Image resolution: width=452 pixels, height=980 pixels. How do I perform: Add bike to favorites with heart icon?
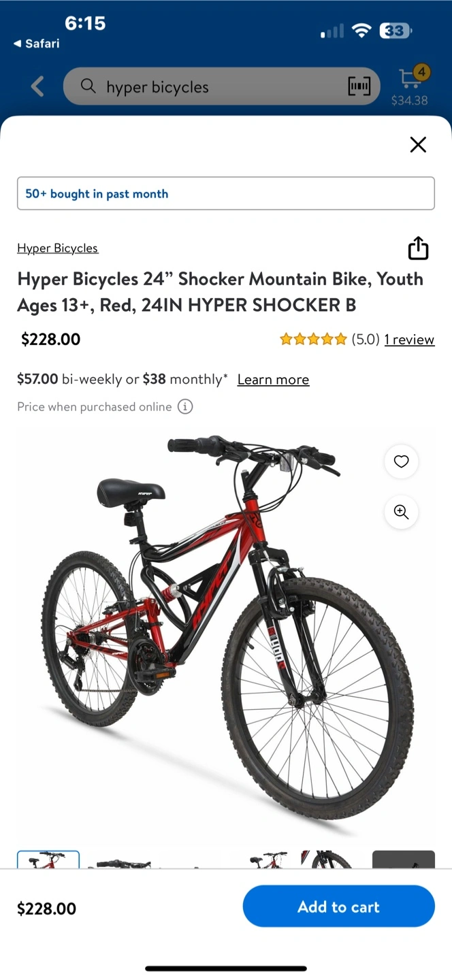[402, 461]
